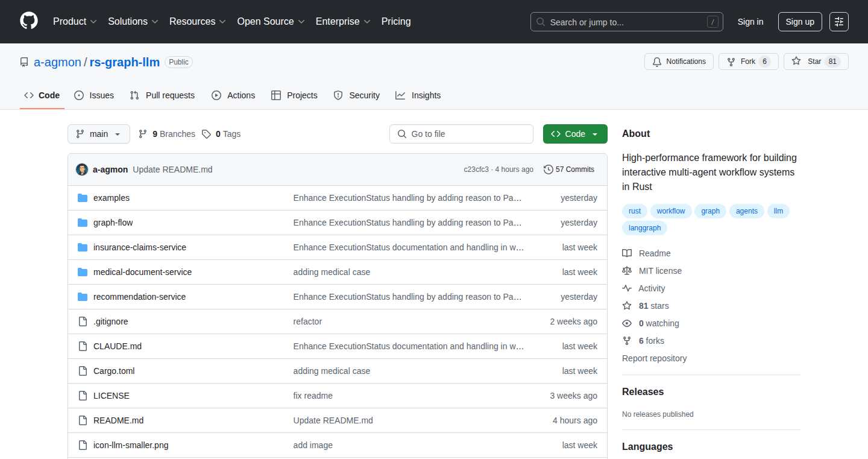This screenshot has height=459, width=868.
Task: Click the pulse icon beside Activity
Action: (627, 288)
